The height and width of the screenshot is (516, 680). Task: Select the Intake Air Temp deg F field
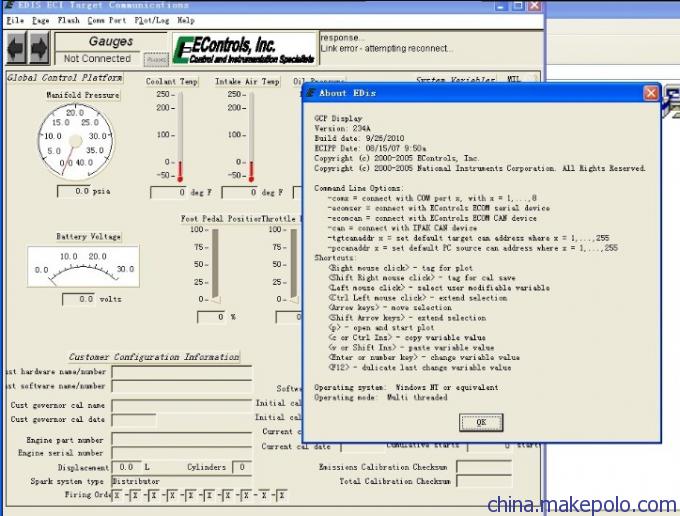240,193
